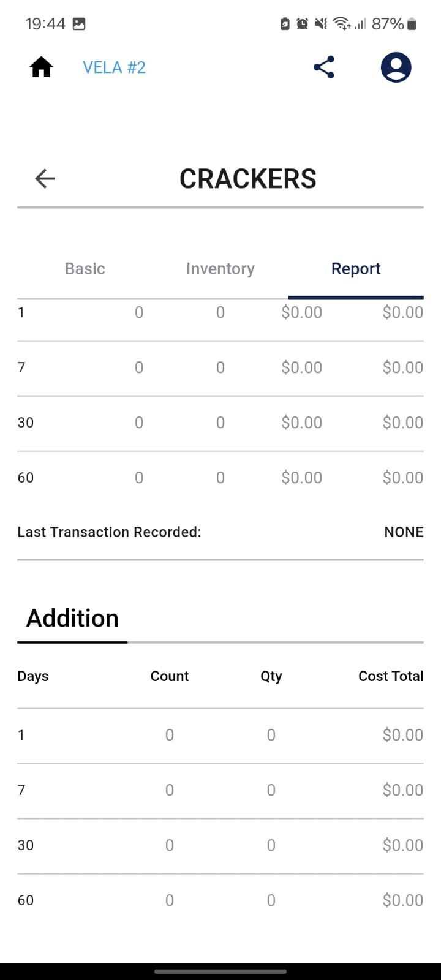Tap the alarm icon in status bar
Screen dimensions: 441x980
pyautogui.click(x=303, y=24)
